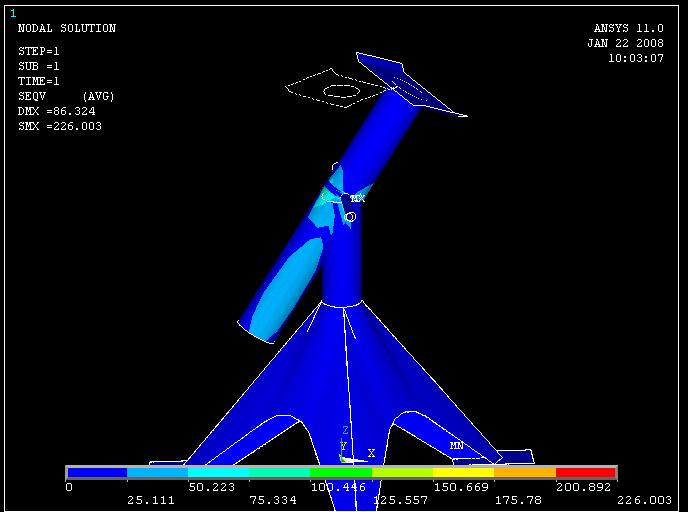Click legend value 200.892
This screenshot has height=512, width=688.
click(x=583, y=487)
